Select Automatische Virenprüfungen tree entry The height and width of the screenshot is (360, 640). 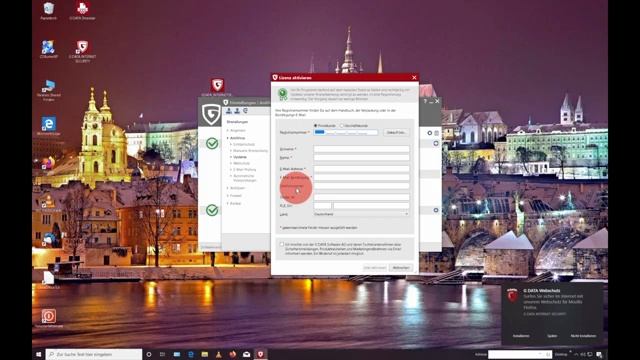click(244, 178)
